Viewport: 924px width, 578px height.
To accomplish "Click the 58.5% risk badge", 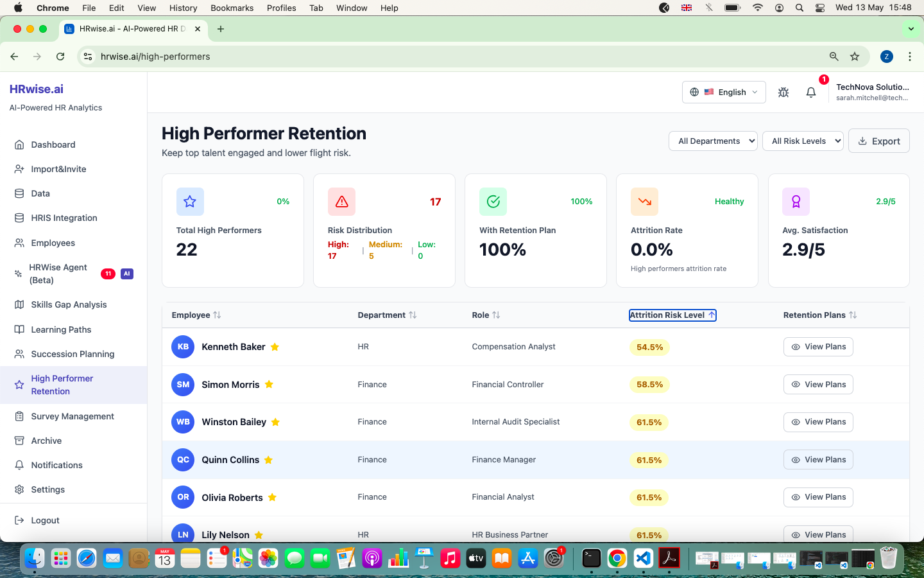I will [x=649, y=385].
